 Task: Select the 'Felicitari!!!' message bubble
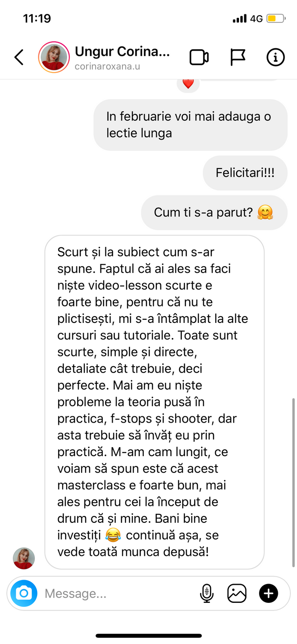(245, 173)
